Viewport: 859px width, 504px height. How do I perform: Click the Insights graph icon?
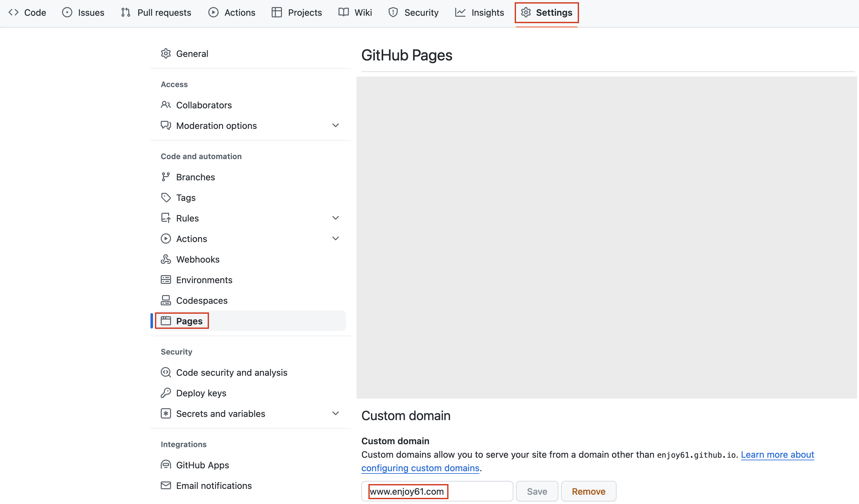[x=460, y=13]
